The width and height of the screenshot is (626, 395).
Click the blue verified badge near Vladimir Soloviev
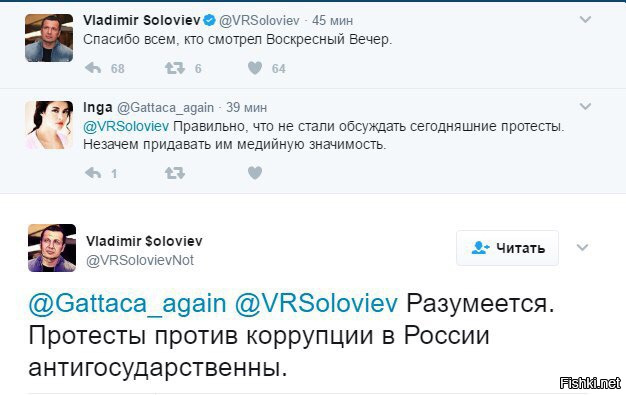click(x=209, y=20)
